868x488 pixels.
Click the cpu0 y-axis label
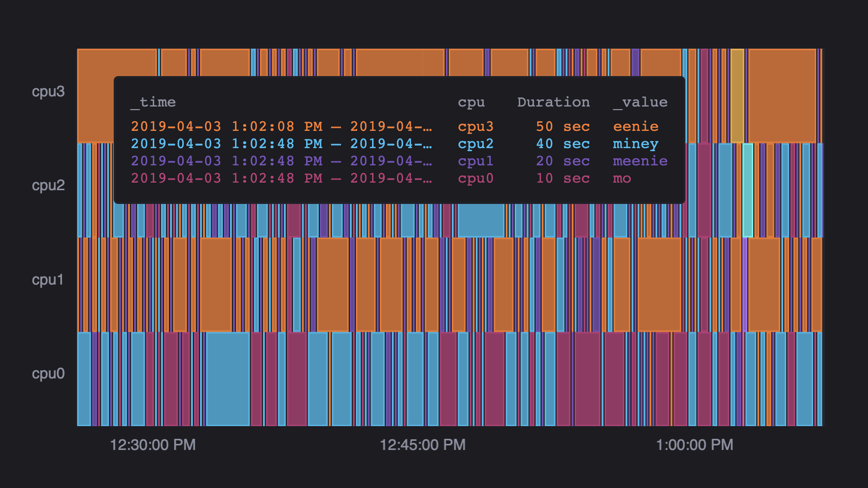click(x=48, y=374)
